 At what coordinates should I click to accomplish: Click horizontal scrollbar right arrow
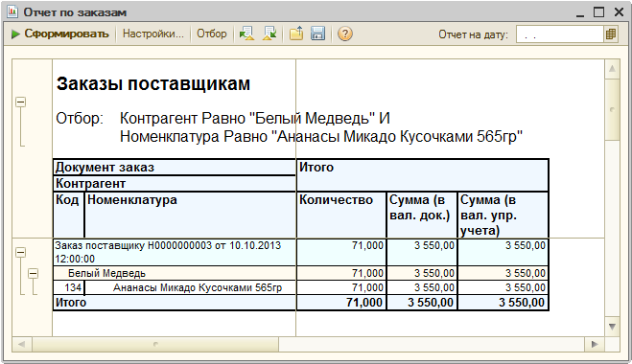pyautogui.click(x=595, y=344)
